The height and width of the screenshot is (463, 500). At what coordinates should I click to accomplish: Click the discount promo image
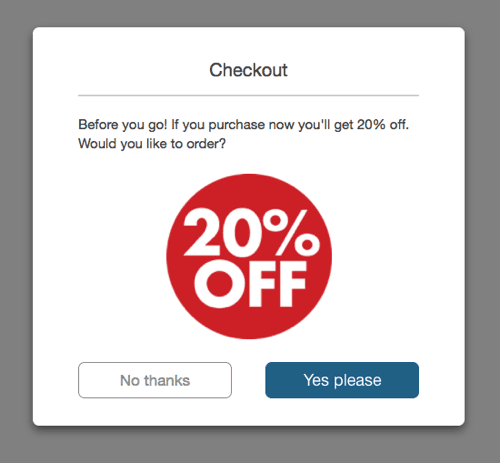coord(249,256)
